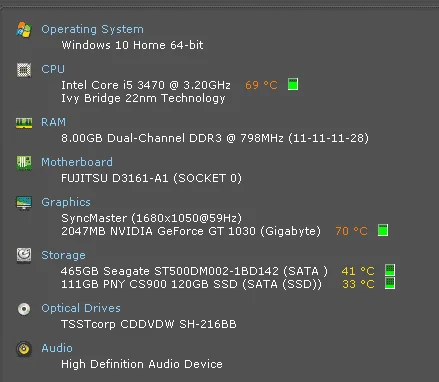Click the Audio speaker icon
439x382 pixels.
coord(24,349)
